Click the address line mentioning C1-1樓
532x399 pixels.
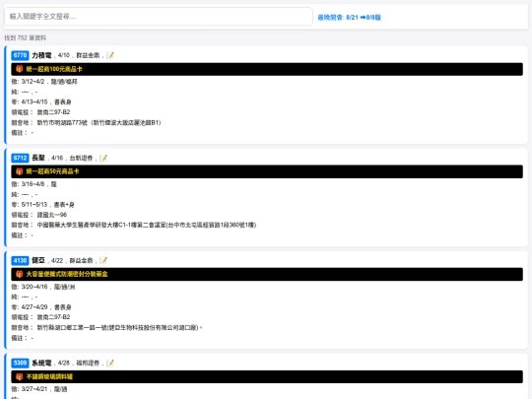point(134,225)
